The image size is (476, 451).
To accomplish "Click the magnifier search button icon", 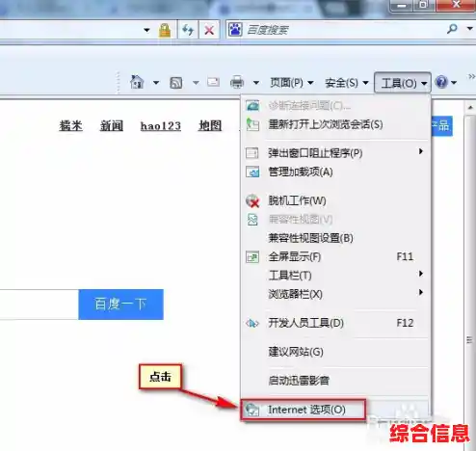I will (452, 29).
